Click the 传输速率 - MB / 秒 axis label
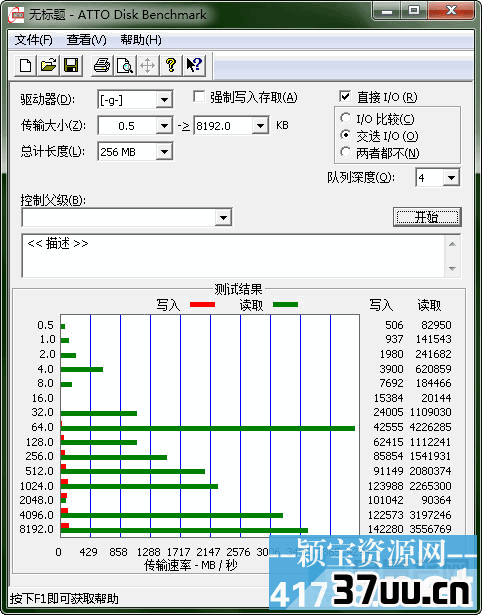 click(191, 565)
